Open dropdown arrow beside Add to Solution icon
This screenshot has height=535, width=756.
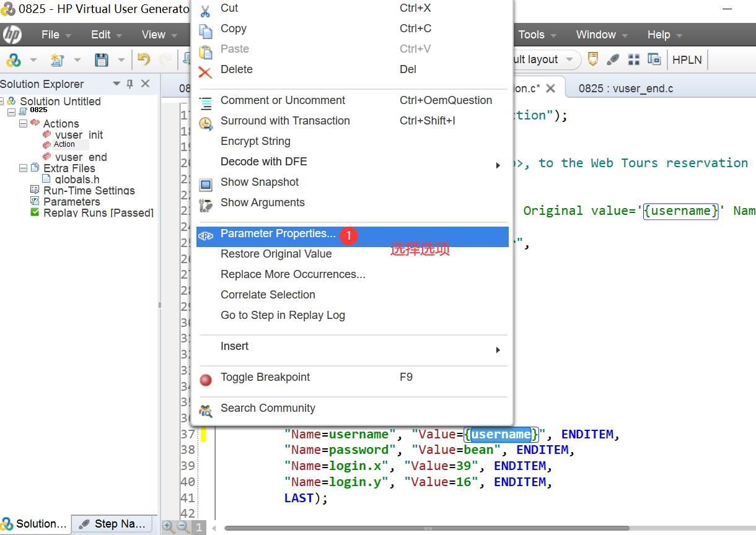(x=33, y=60)
